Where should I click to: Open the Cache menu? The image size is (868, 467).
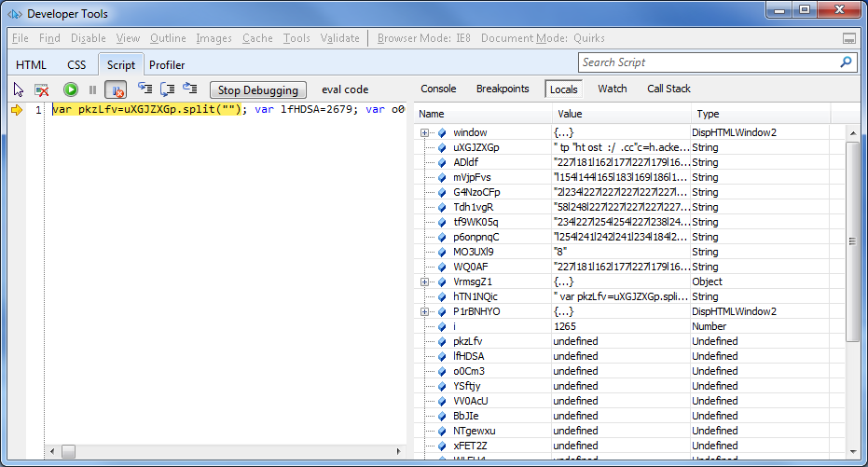coord(257,38)
